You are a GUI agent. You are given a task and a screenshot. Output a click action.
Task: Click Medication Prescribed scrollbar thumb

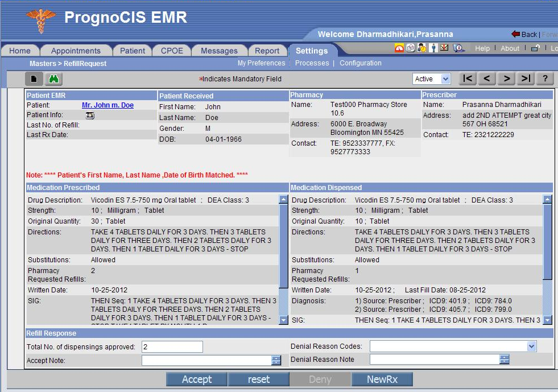pyautogui.click(x=284, y=246)
